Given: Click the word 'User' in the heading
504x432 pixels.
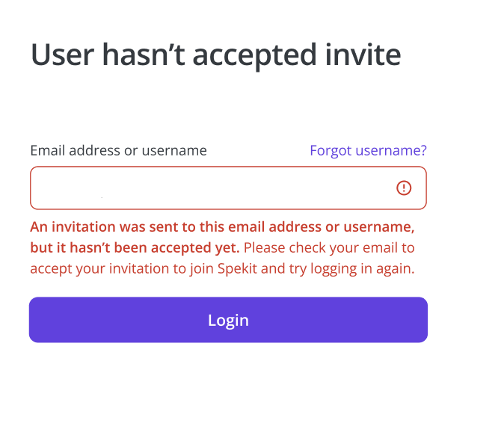Looking at the screenshot, I should pos(63,55).
